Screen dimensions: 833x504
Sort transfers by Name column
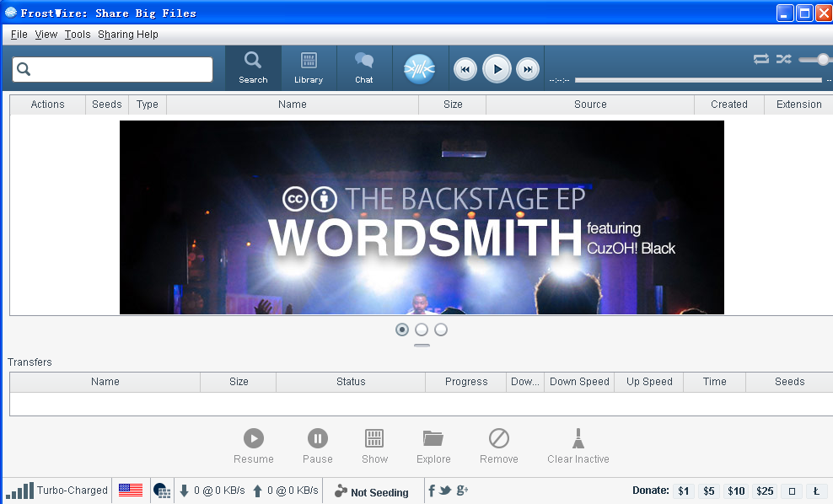coord(105,382)
